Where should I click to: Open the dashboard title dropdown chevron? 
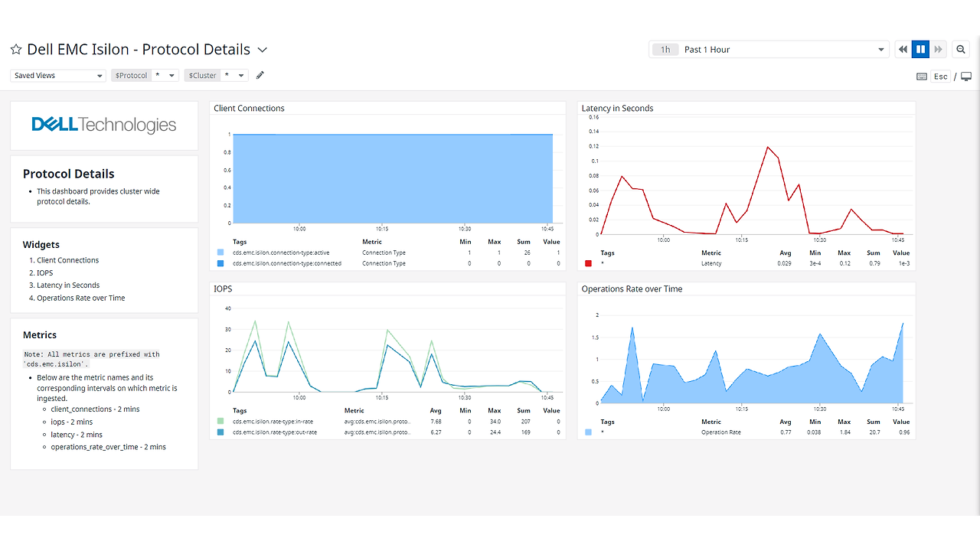tap(262, 50)
